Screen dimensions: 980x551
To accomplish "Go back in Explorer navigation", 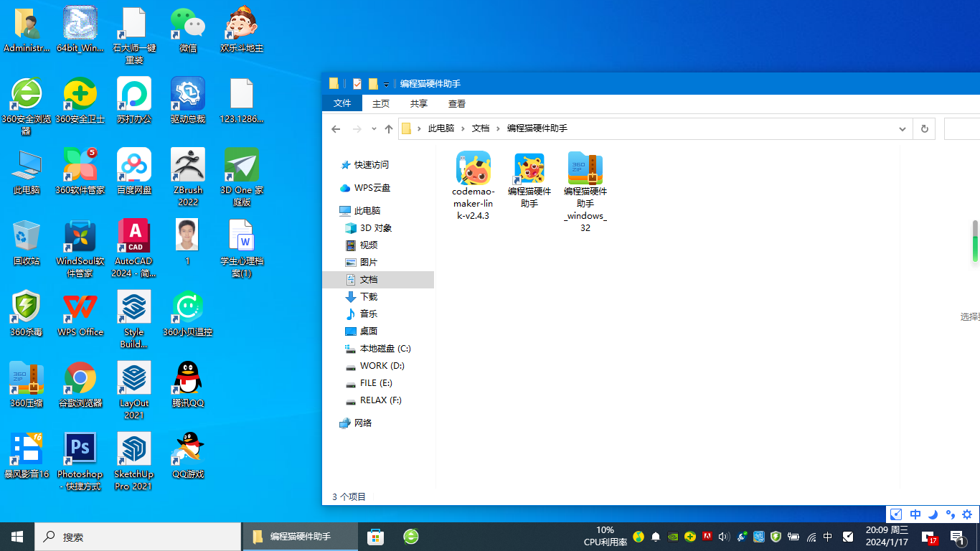I will click(336, 129).
